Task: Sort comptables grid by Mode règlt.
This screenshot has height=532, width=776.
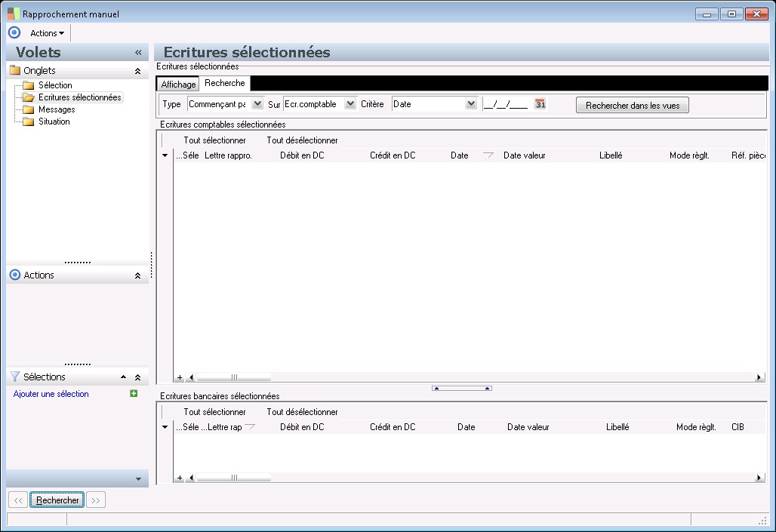Action: pyautogui.click(x=689, y=155)
